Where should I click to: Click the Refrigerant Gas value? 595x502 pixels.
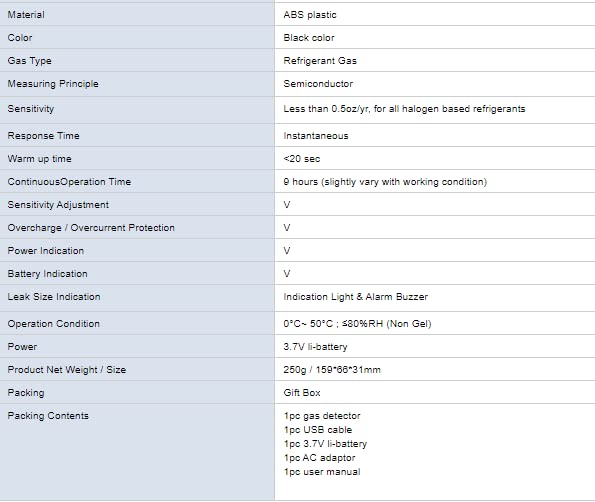[x=320, y=61]
